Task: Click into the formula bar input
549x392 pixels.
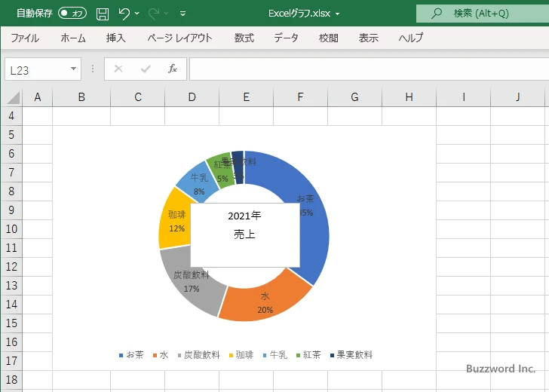Action: [x=369, y=69]
